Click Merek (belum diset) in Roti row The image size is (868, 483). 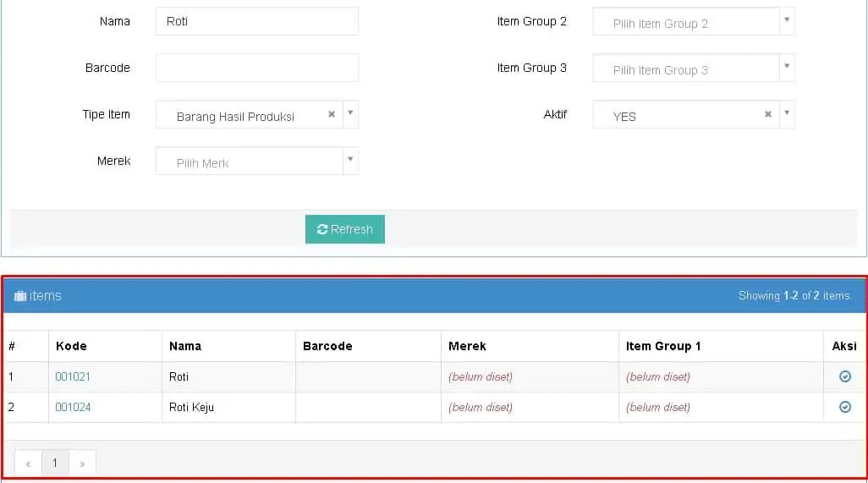(x=481, y=376)
